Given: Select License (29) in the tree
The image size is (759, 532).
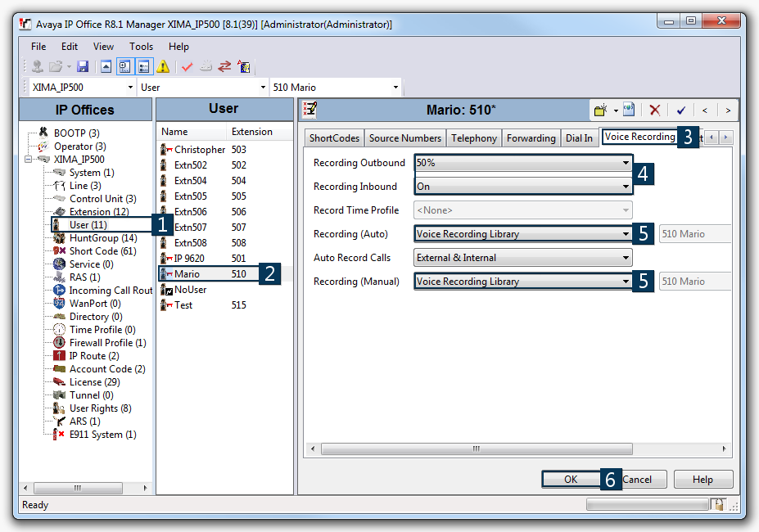Looking at the screenshot, I should pos(94,382).
